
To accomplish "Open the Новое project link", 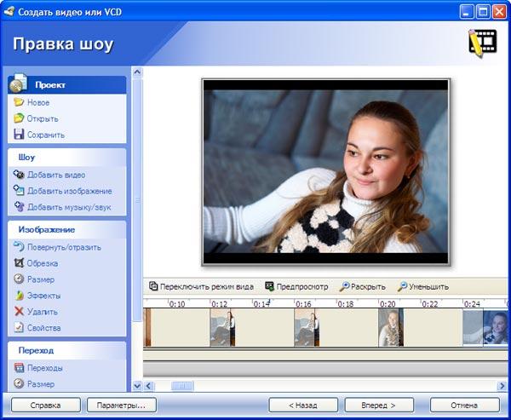I will point(38,102).
